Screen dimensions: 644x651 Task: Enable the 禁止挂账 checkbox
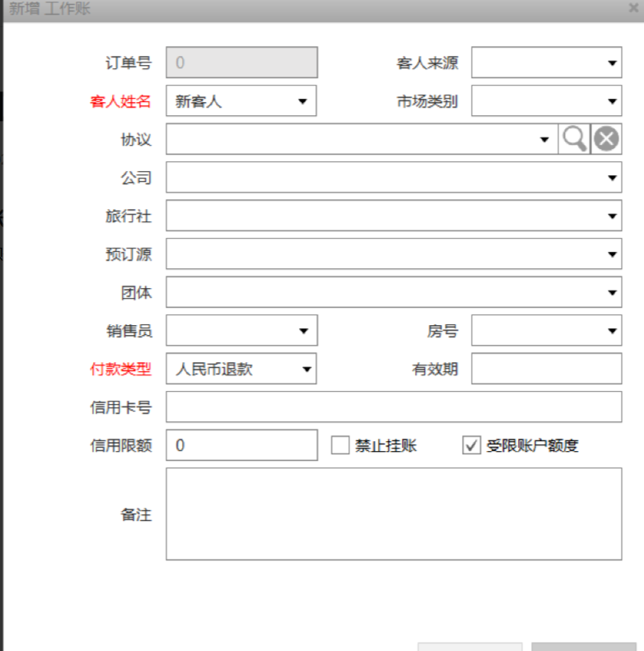341,445
